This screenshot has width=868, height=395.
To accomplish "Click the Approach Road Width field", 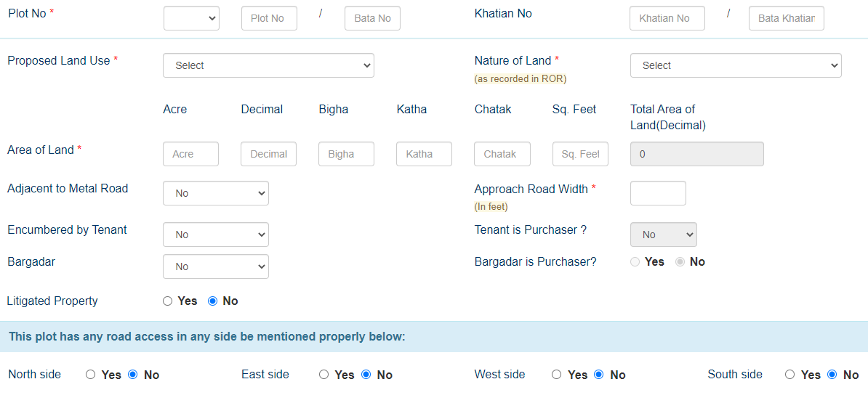I will click(x=658, y=193).
